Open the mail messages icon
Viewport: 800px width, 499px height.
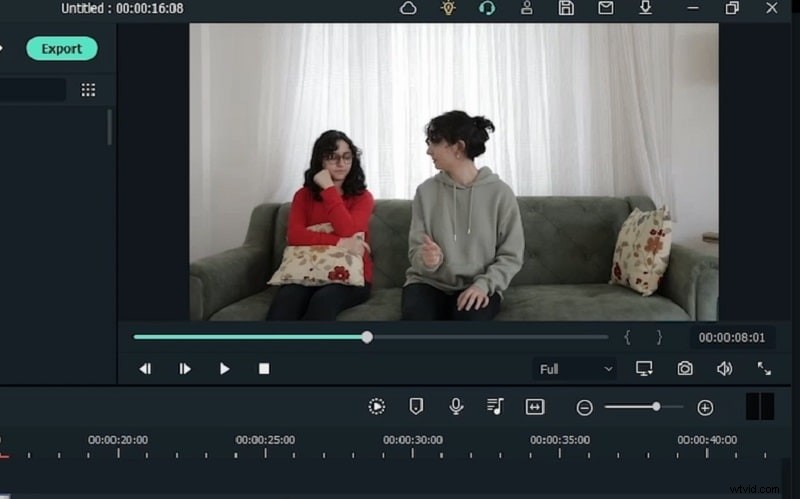605,8
